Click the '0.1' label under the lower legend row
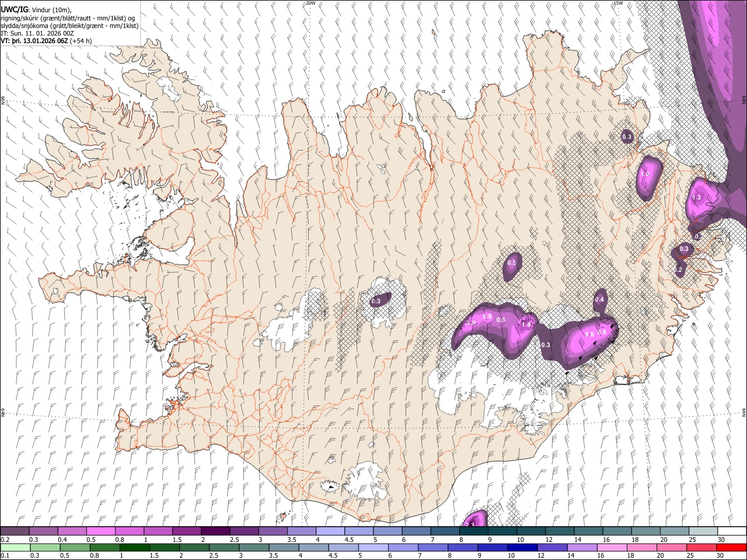The height and width of the screenshot is (560, 747). point(5,555)
